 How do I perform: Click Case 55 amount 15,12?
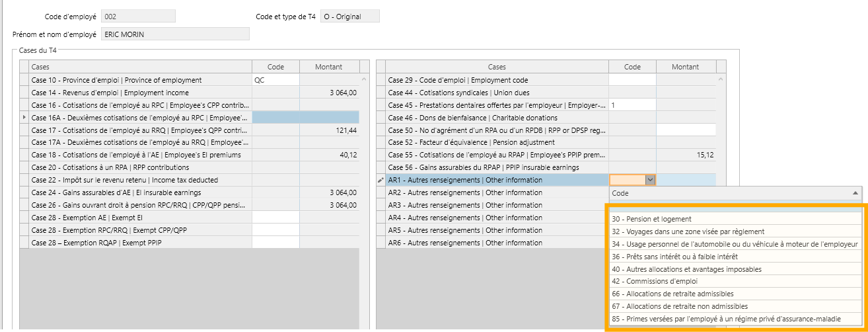coord(686,155)
